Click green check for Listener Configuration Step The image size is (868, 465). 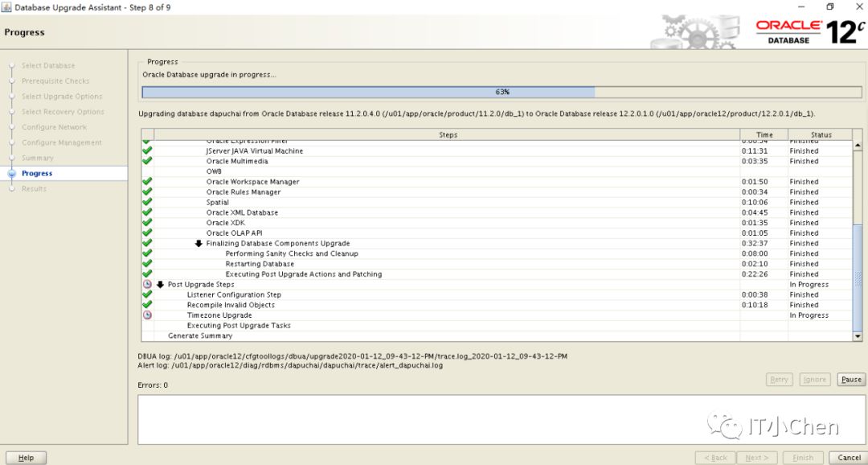pos(147,294)
